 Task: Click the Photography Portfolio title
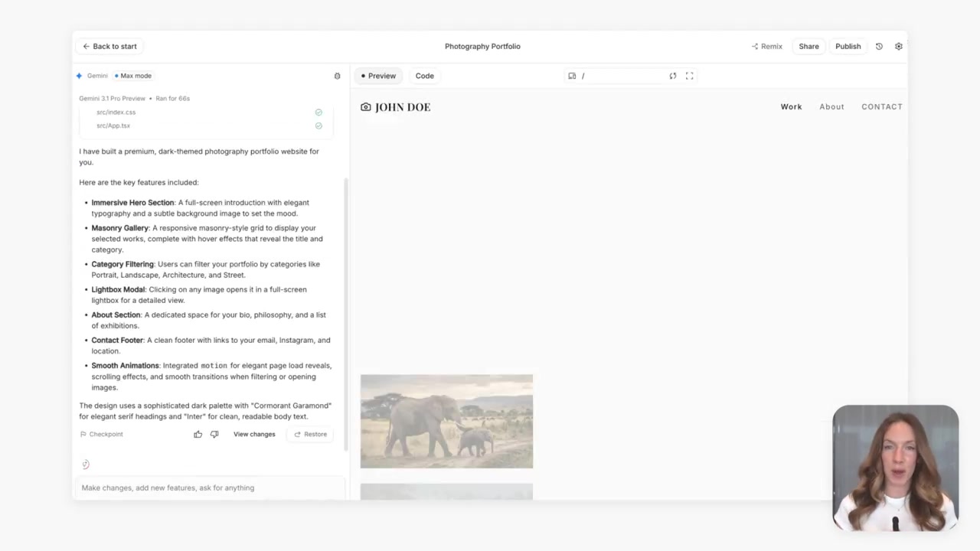point(482,46)
